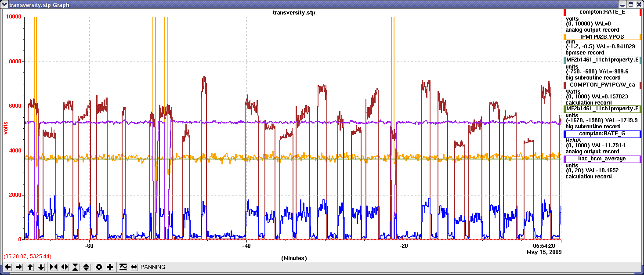Click the plus-sign toolbar icon
The width and height of the screenshot is (644, 275).
(x=110, y=267)
